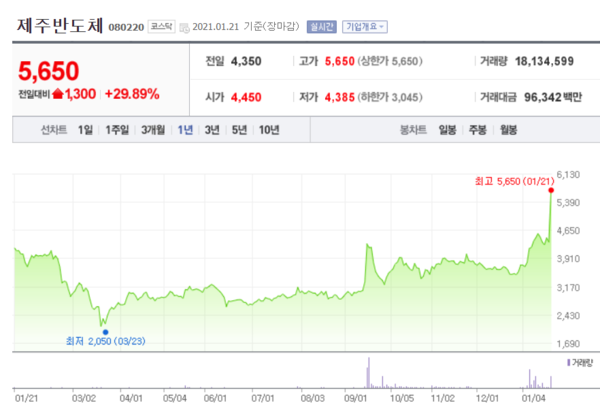
Task: Click the 09/01 date axis label
Action: [355, 398]
